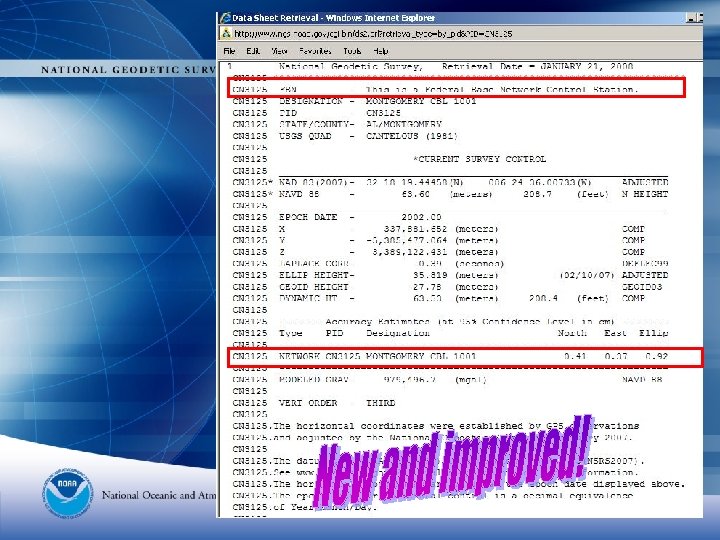Image resolution: width=720 pixels, height=540 pixels.
Task: Click the 'ELLIP HEIGHT-' label
Action: 316,275
